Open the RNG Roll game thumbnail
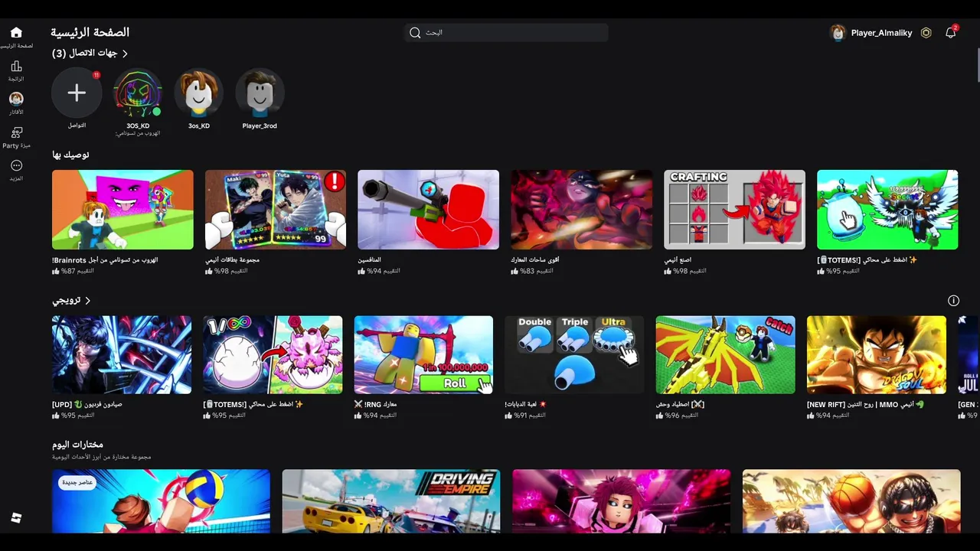The image size is (980, 551). click(423, 355)
